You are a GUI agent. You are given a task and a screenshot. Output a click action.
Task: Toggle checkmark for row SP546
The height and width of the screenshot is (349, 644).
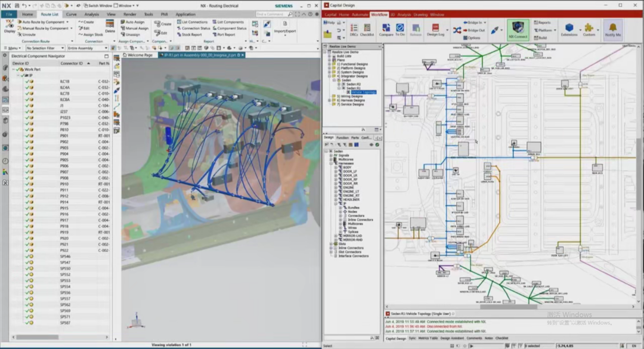[27, 256]
